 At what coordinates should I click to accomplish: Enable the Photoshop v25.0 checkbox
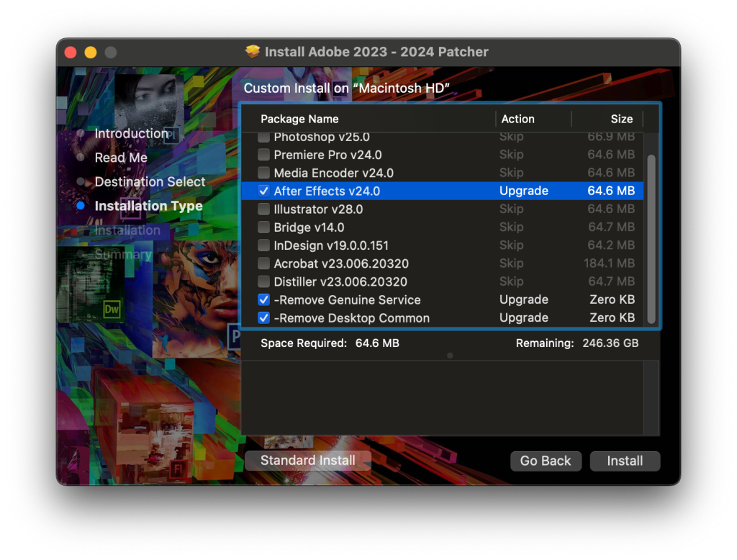tap(263, 136)
